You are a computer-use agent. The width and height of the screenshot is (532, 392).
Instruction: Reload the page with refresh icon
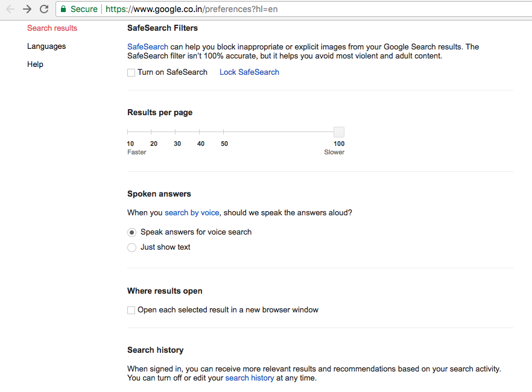44,9
